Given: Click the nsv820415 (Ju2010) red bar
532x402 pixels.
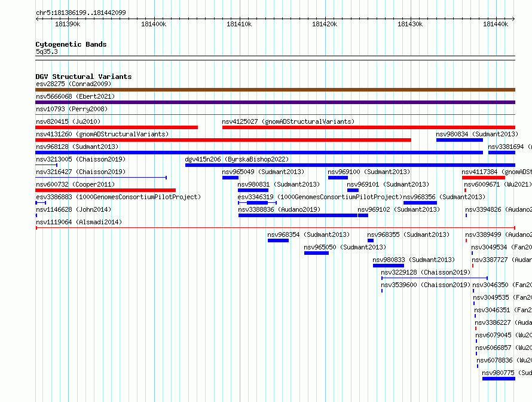Looking at the screenshot, I should (x=117, y=127).
